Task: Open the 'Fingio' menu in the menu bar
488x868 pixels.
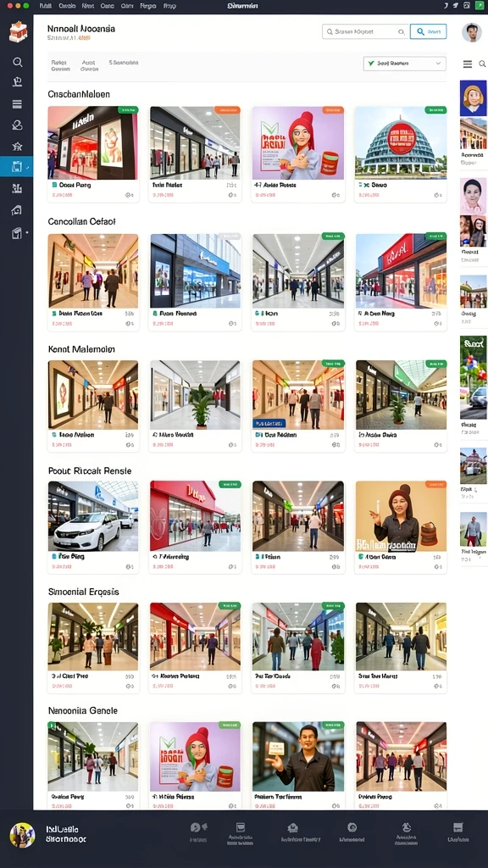Action: coord(147,6)
